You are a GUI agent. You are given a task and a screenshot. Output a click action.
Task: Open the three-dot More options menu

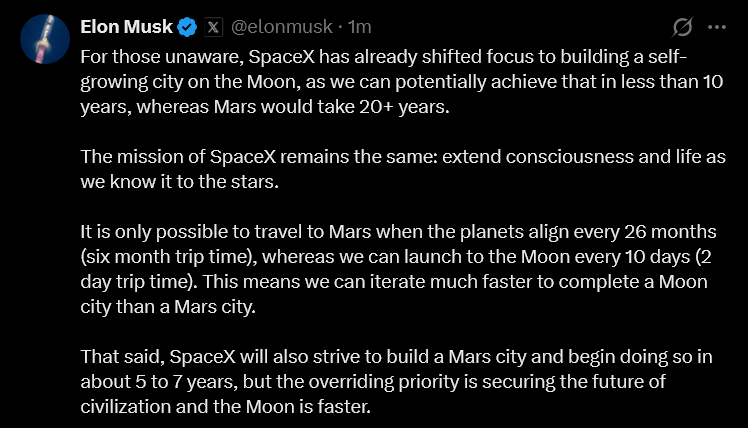tap(717, 27)
